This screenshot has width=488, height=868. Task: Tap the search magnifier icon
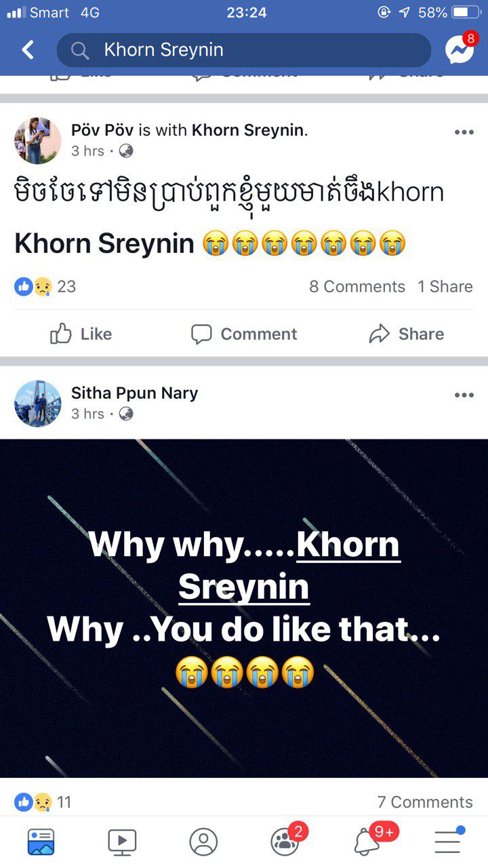pyautogui.click(x=80, y=50)
